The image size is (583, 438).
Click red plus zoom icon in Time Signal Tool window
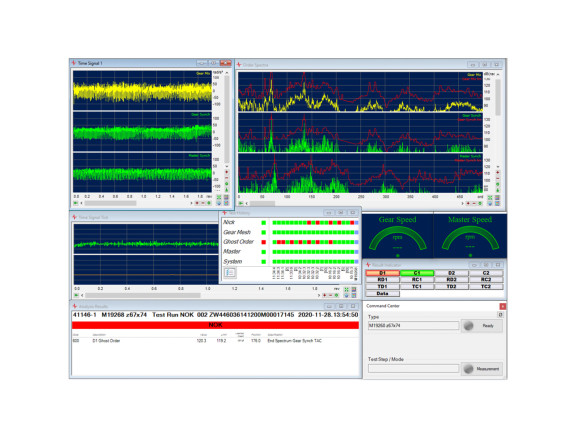pos(325,295)
